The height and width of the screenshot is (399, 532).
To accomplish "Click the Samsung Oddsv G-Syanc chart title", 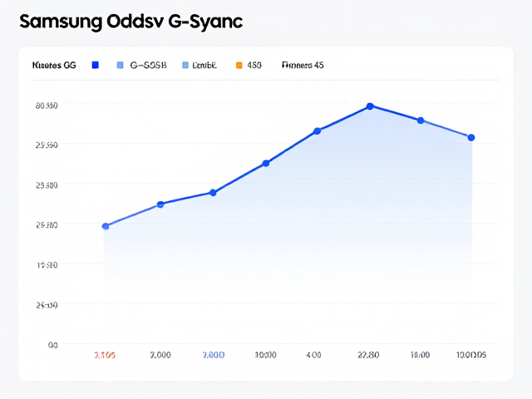I will 131,22.
